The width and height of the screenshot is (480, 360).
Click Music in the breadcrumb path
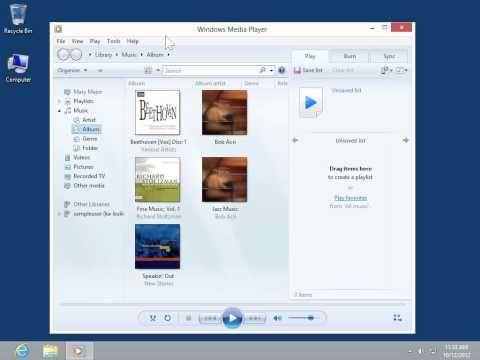pyautogui.click(x=129, y=54)
